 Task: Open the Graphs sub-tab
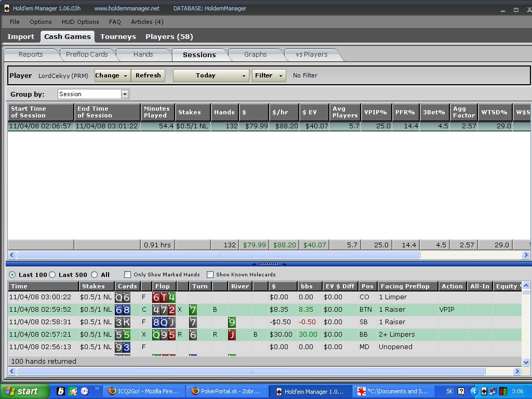(255, 54)
